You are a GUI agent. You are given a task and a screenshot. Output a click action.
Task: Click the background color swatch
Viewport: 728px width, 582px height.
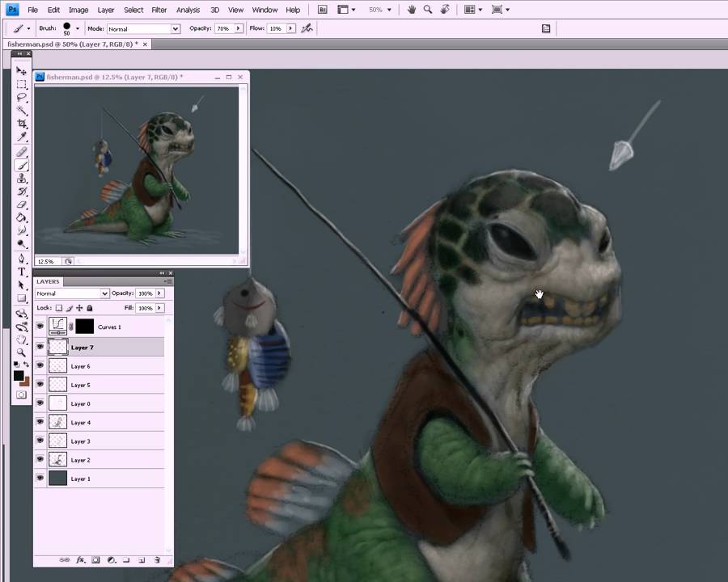coord(27,382)
